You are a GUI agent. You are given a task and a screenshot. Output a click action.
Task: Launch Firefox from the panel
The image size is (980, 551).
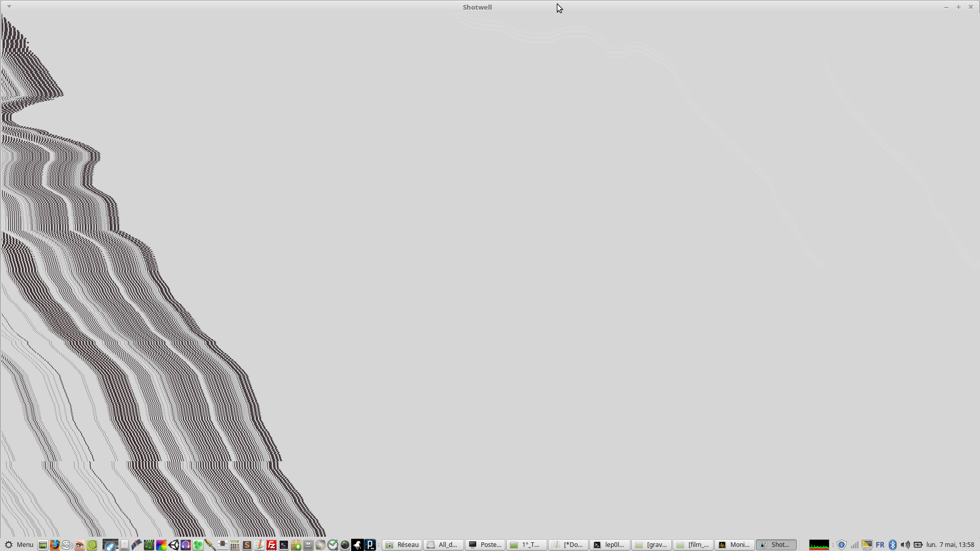pyautogui.click(x=55, y=545)
